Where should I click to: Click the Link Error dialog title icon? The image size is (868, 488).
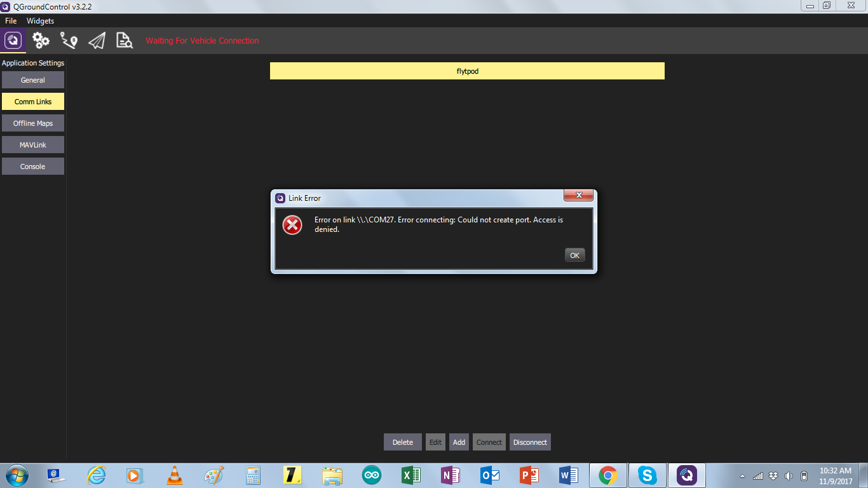pos(280,198)
